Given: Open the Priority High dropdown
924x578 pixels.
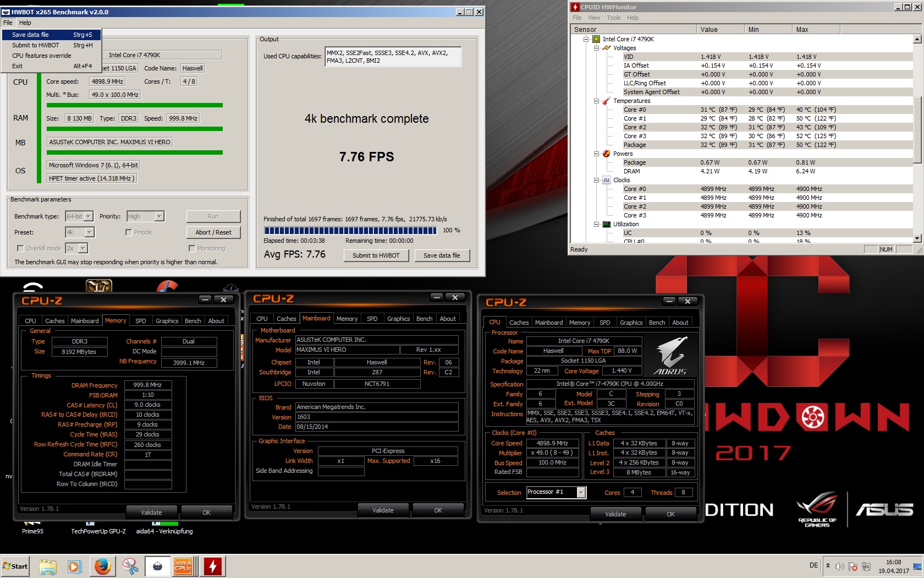Looking at the screenshot, I should 146,216.
